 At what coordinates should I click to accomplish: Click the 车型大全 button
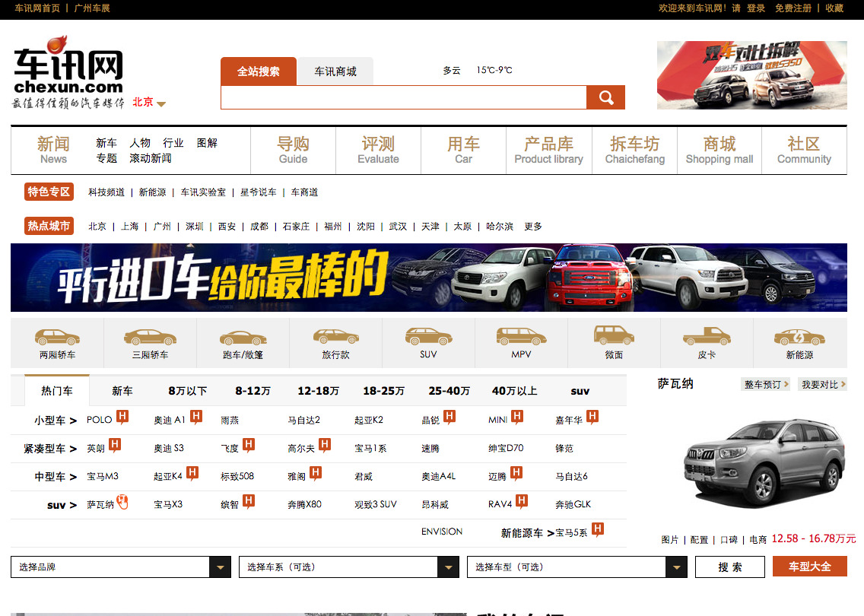809,567
